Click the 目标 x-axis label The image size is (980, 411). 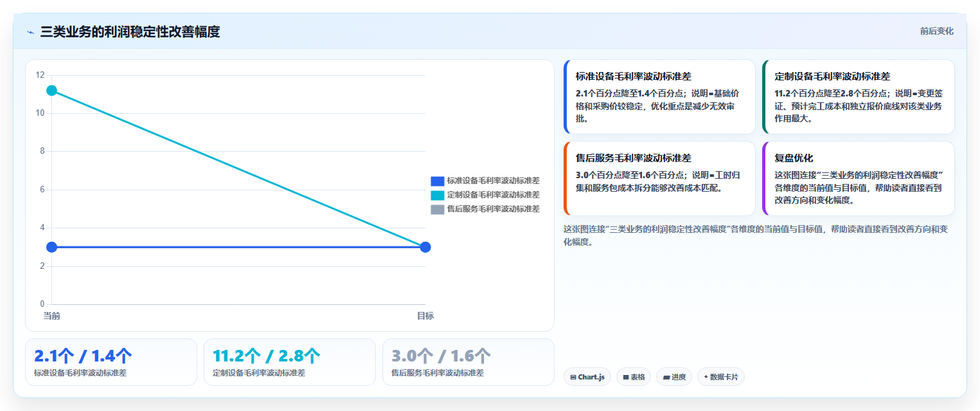pos(425,316)
